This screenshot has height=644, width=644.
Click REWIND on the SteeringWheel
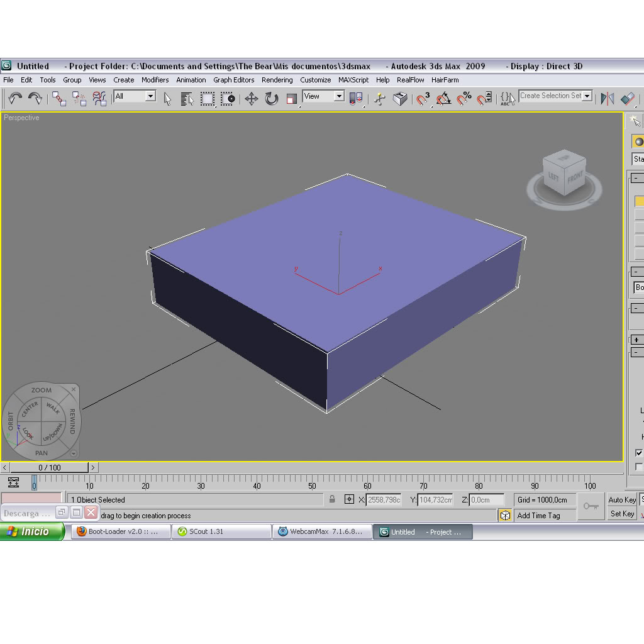(72, 421)
